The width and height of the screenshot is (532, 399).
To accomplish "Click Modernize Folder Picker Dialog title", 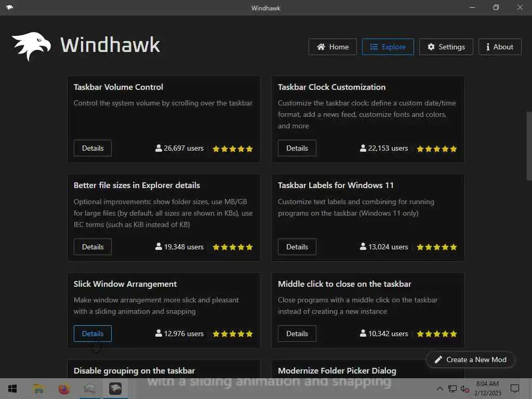I will click(x=337, y=371).
